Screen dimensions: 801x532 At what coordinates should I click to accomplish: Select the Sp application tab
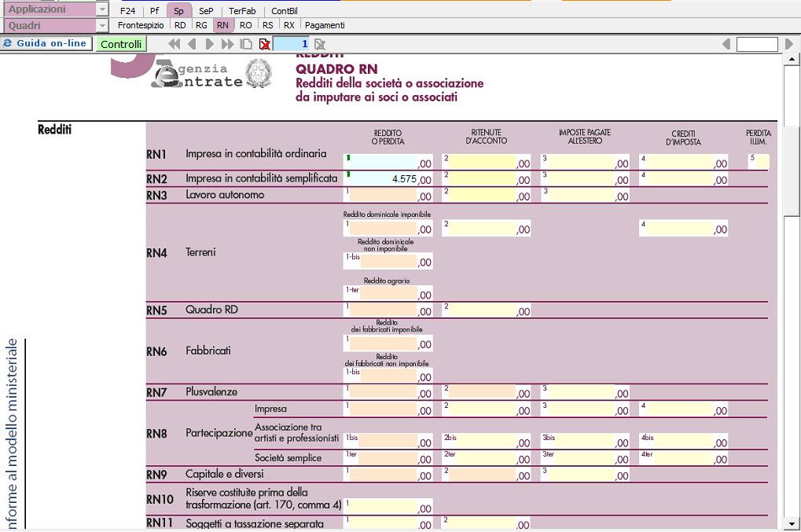(x=178, y=11)
